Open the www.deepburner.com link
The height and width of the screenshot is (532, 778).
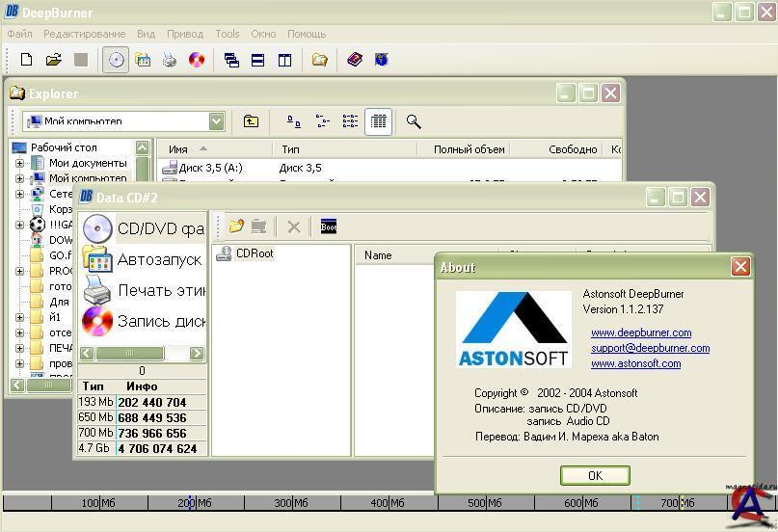click(x=641, y=332)
